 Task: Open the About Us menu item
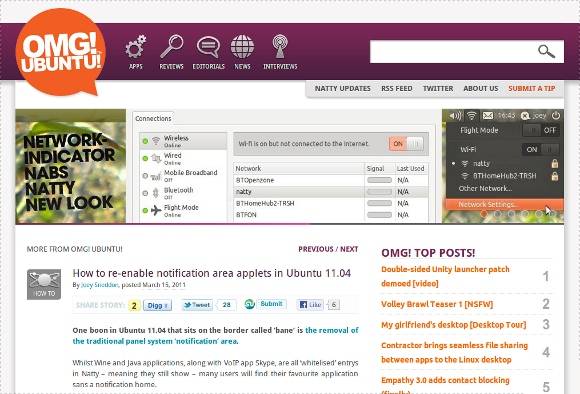pos(480,88)
